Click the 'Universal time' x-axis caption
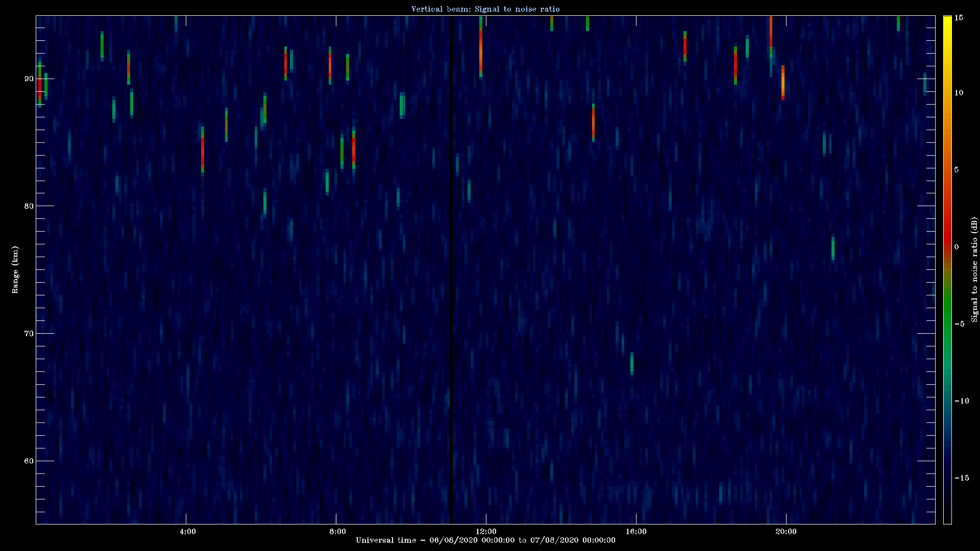The height and width of the screenshot is (551, 980). coord(485,540)
